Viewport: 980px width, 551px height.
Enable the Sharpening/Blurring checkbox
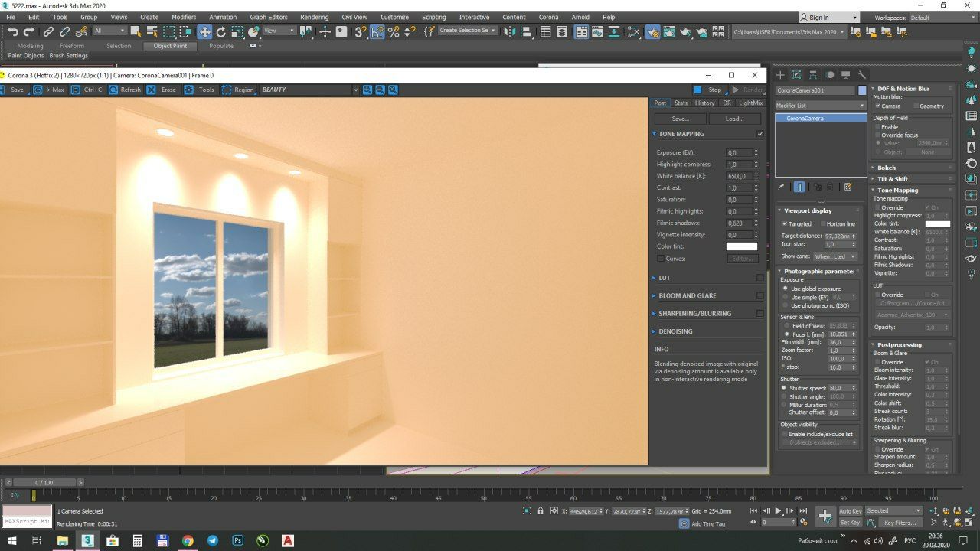pyautogui.click(x=760, y=313)
